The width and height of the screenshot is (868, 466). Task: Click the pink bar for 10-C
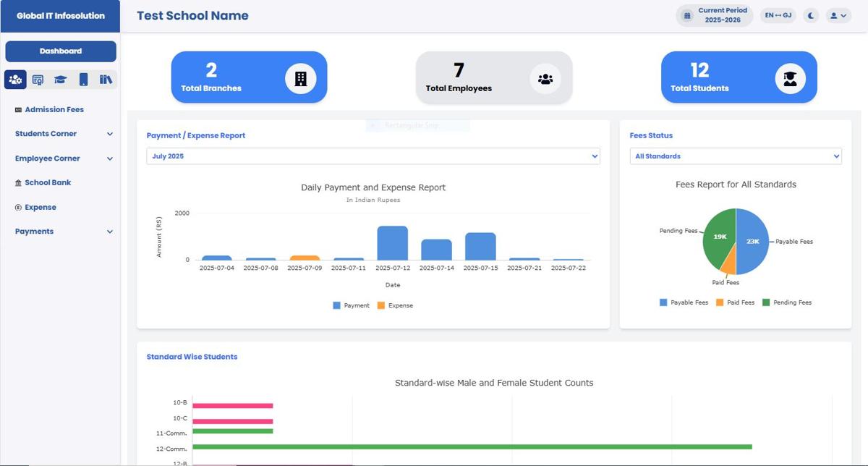point(232,421)
